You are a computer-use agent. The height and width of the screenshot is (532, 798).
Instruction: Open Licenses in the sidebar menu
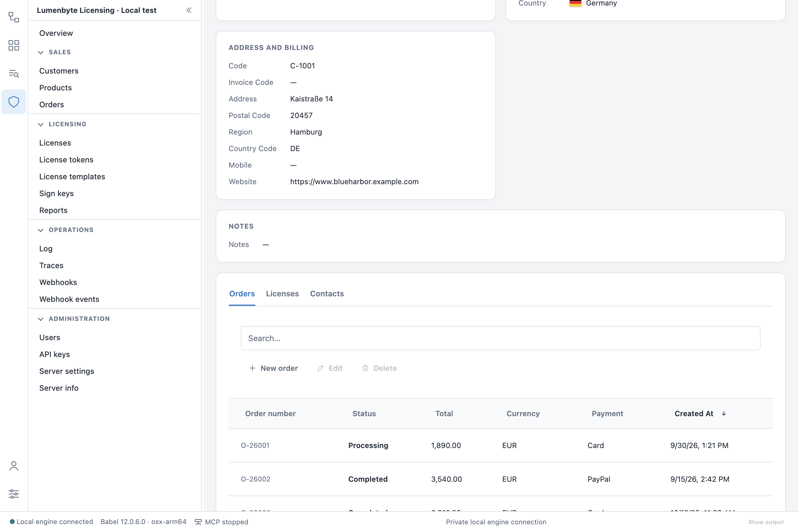[x=55, y=143]
